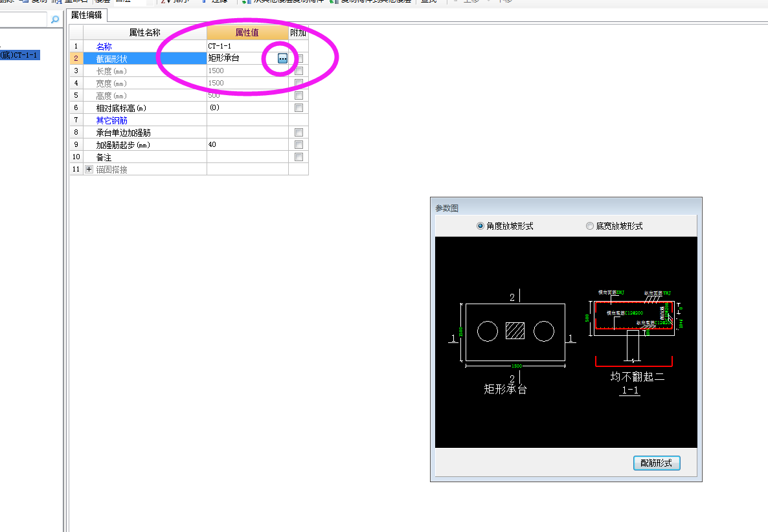Click the search magnifier icon in left panel
This screenshot has height=532, width=768.
click(x=55, y=19)
